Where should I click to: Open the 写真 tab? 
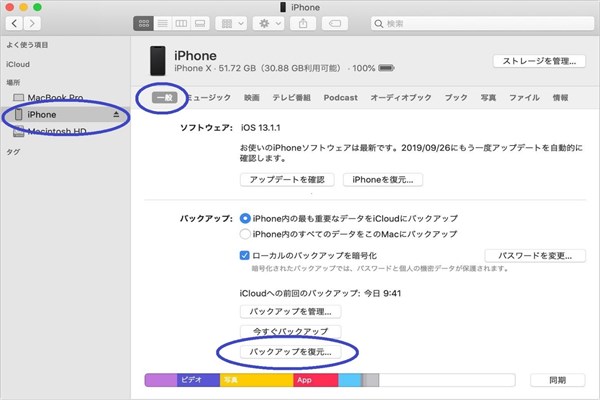tap(488, 98)
